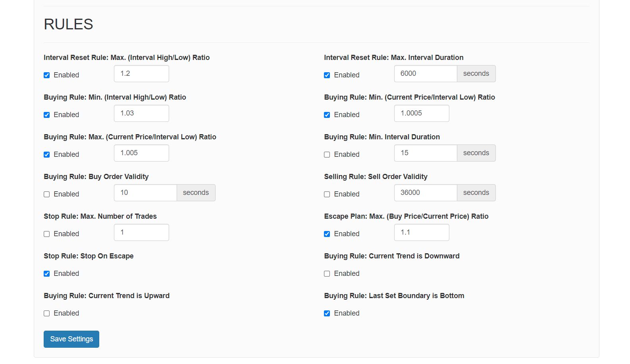Viewport: 630px width, 364px height.
Task: Enable Current Trend is Upward rule
Action: [x=47, y=313]
